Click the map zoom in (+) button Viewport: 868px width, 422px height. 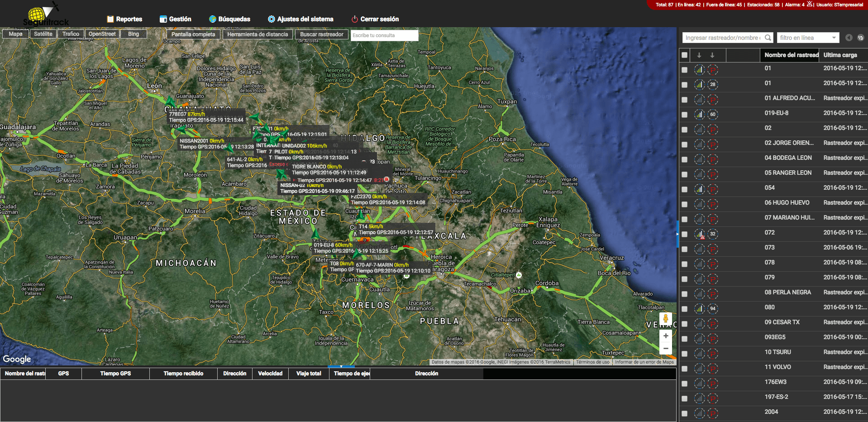(666, 336)
